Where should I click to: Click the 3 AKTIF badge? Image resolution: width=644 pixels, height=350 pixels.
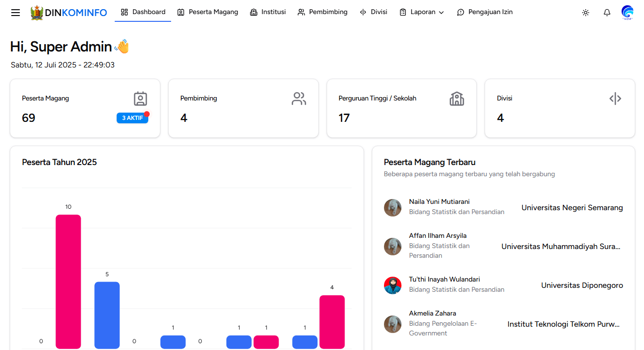click(132, 118)
